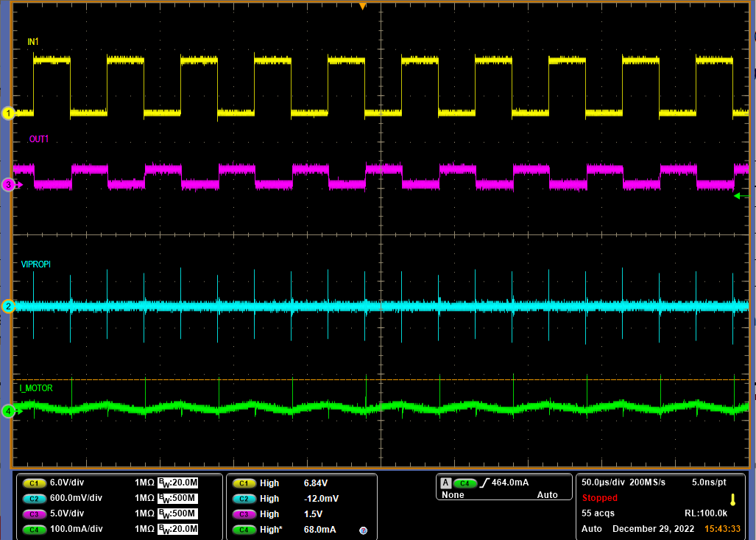This screenshot has height=540, width=756.
Task: Open the 50.0µs/div horizontal scale selector
Action: [601, 483]
